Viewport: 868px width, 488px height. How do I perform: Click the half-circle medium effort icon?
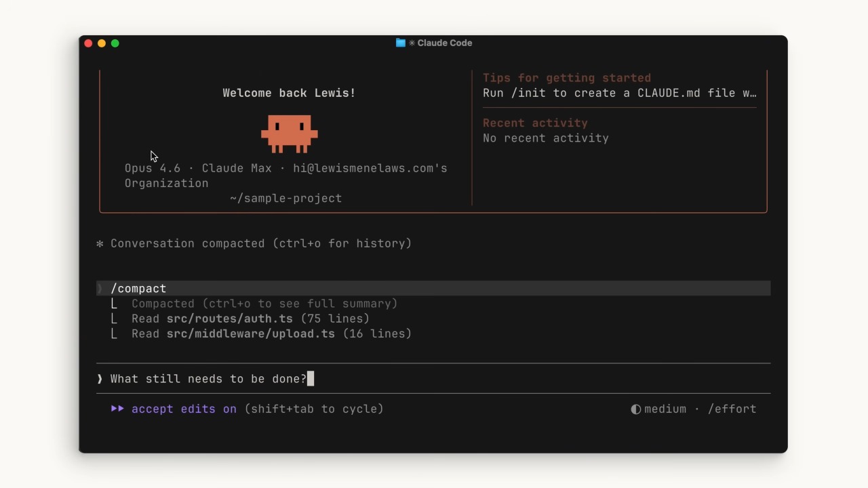point(636,409)
